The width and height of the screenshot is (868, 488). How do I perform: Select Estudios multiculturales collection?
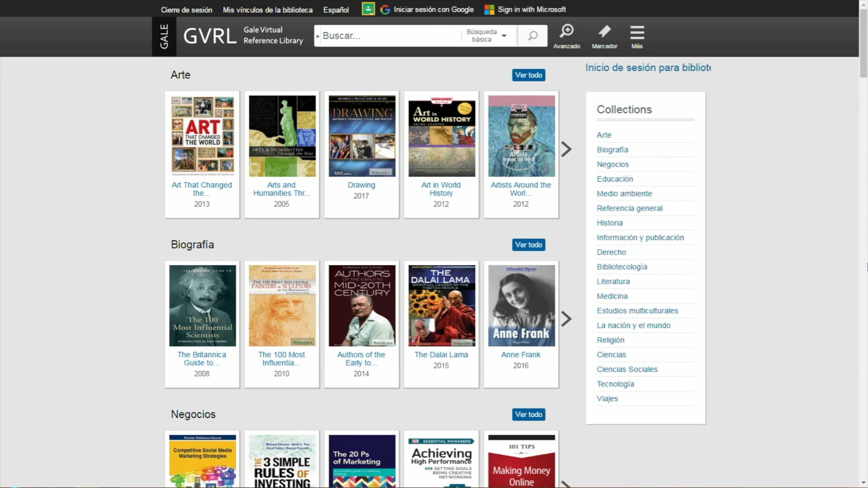637,311
